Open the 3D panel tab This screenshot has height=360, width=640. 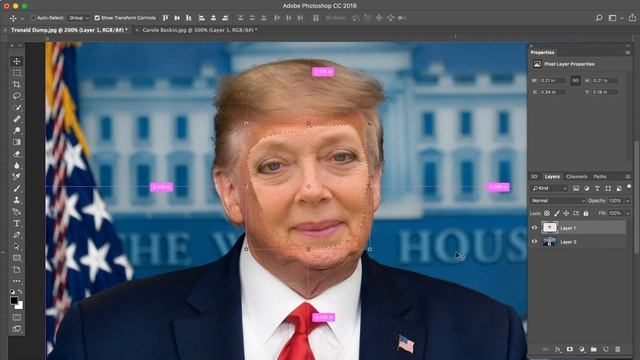tap(534, 176)
